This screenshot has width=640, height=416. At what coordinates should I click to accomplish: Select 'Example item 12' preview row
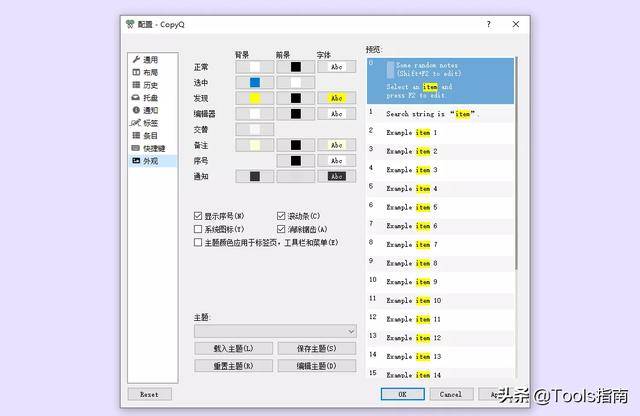pos(440,338)
